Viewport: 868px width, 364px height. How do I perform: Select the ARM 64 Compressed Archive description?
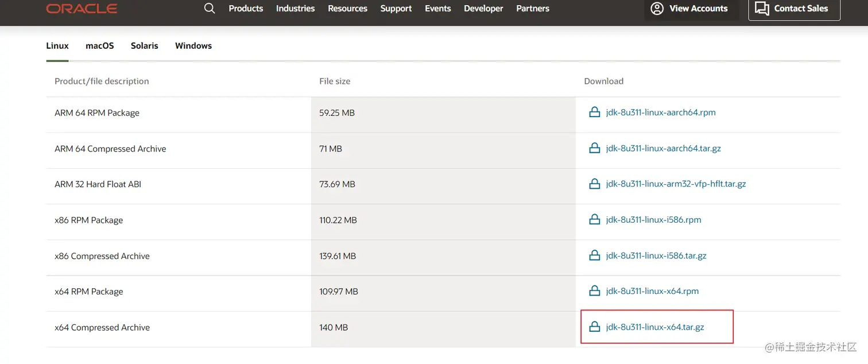[110, 149]
